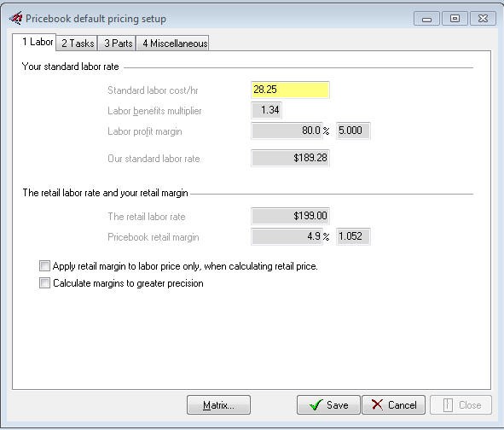Screen dimensions: 504x430
Task: Close the window with the X icon
Action: 483,19
